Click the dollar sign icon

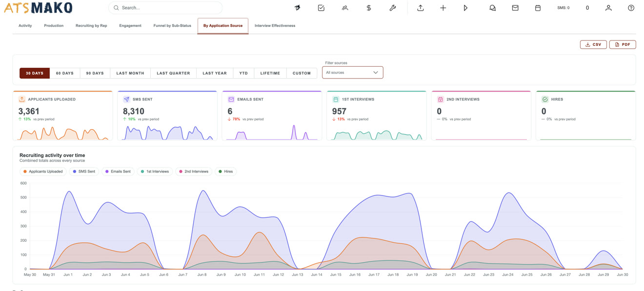point(369,8)
